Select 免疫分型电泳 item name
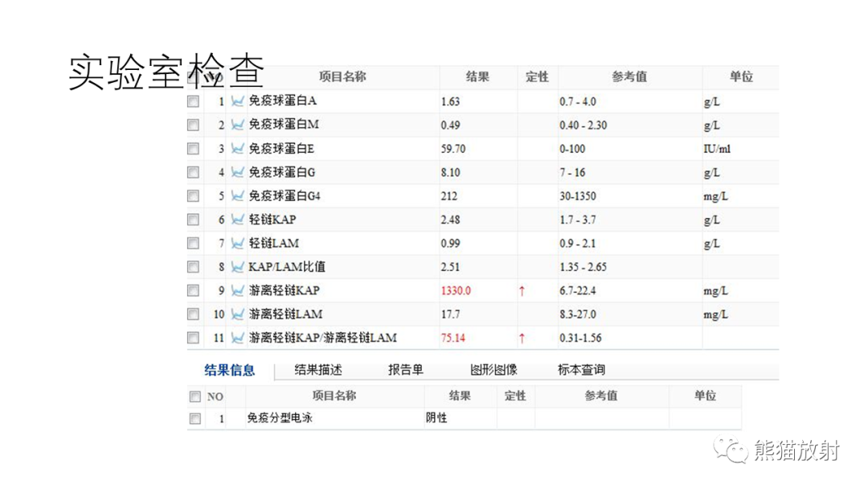The width and height of the screenshot is (868, 489). pyautogui.click(x=280, y=418)
